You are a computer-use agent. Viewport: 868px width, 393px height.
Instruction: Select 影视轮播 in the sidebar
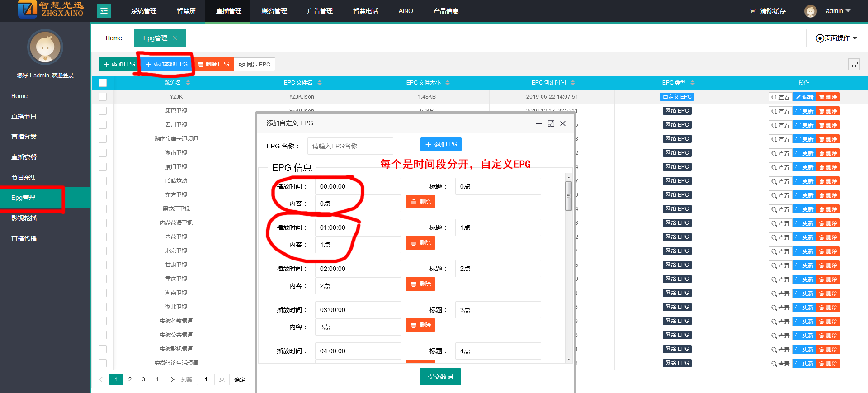click(x=24, y=218)
